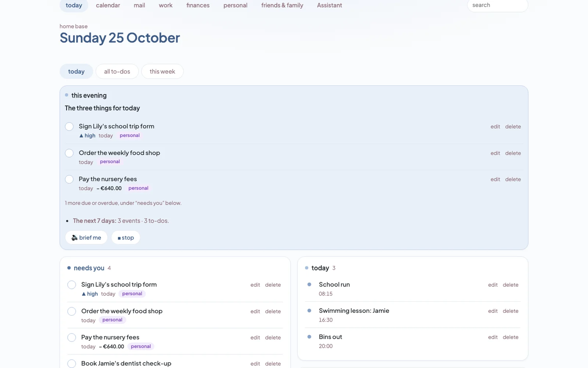Image resolution: width=588 pixels, height=368 pixels.
Task: Click the search field
Action: pos(498,5)
